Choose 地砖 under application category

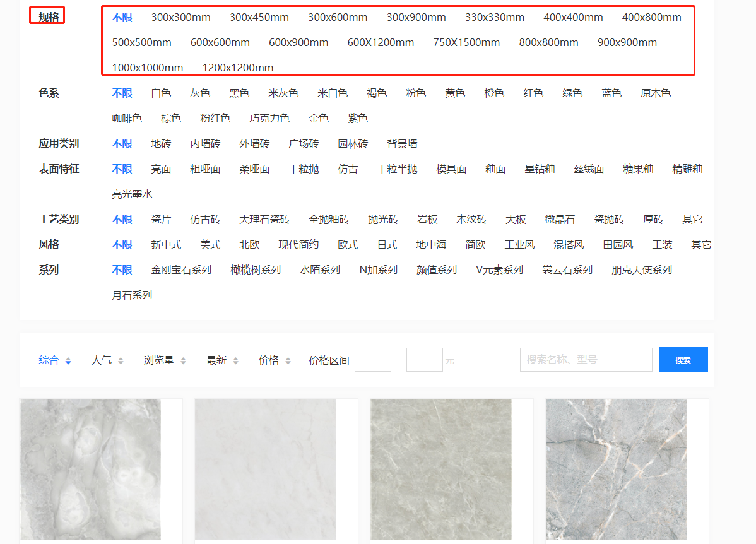[x=161, y=144]
